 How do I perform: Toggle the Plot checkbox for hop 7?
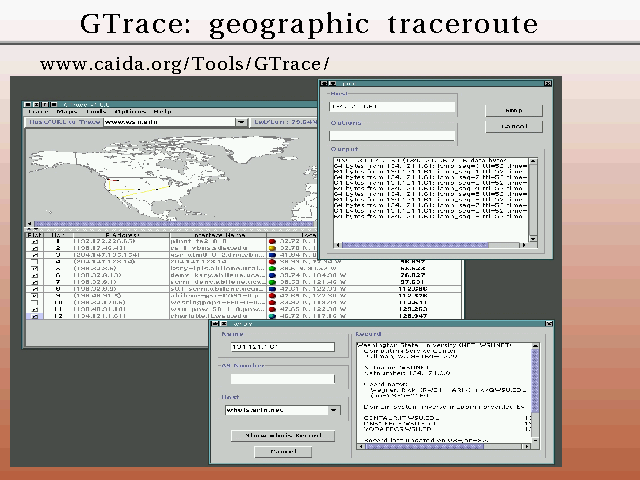[35, 282]
